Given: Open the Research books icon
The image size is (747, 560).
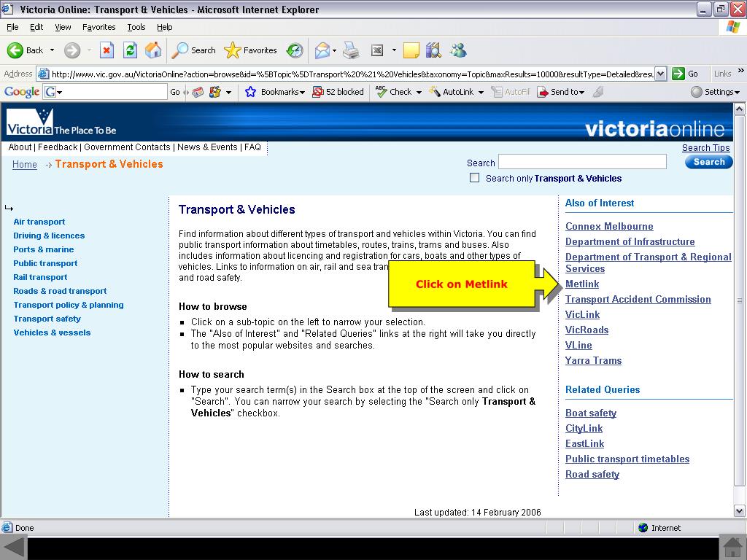Looking at the screenshot, I should [433, 50].
